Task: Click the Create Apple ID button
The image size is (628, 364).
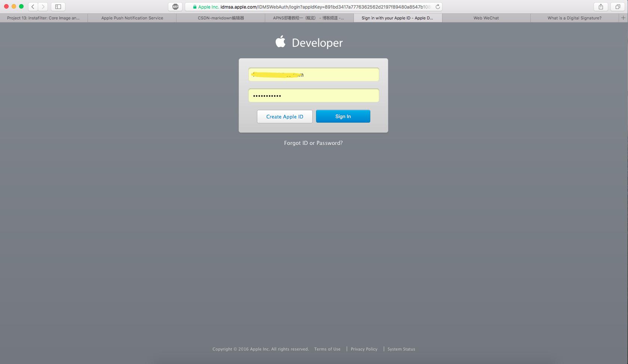Action: pyautogui.click(x=285, y=117)
